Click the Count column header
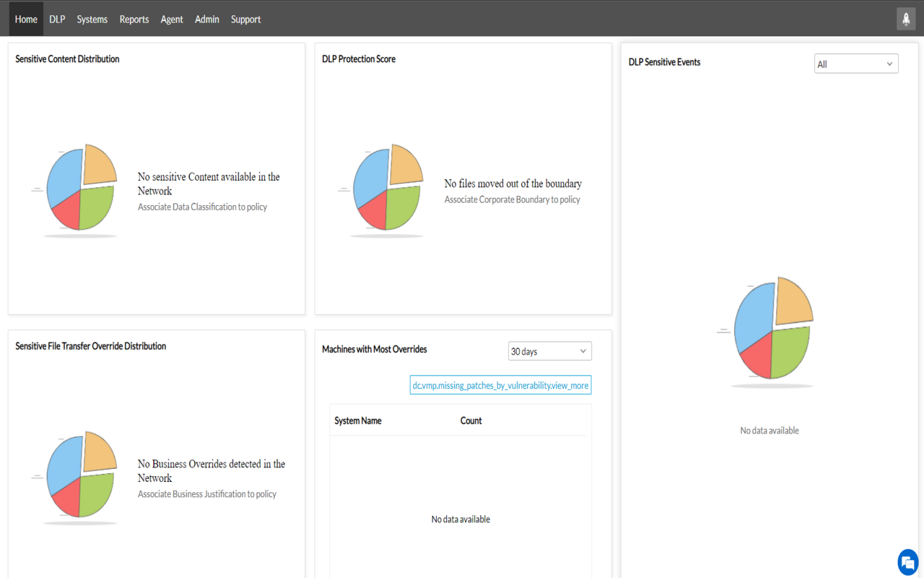 471,420
